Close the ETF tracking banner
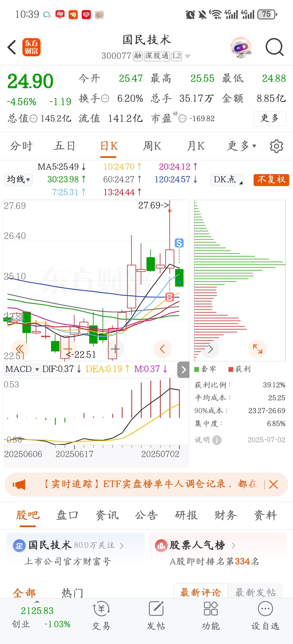The height and width of the screenshot is (644, 293). pos(273,484)
